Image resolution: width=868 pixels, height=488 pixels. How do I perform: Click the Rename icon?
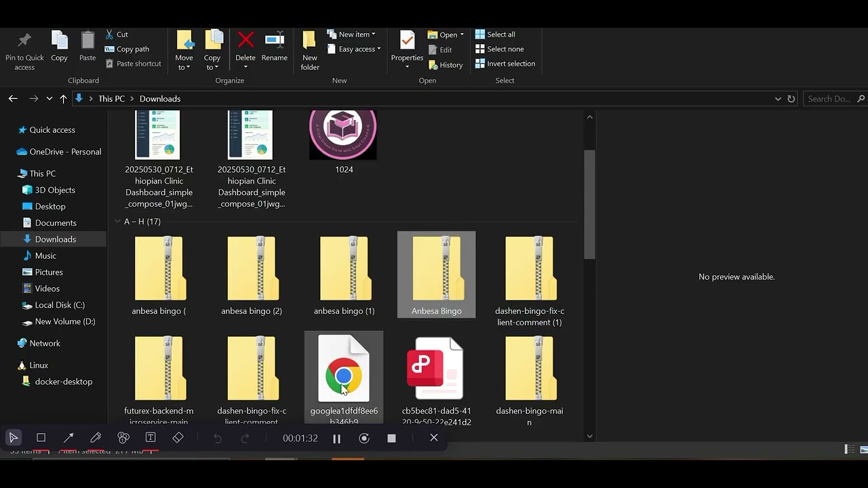pyautogui.click(x=275, y=40)
